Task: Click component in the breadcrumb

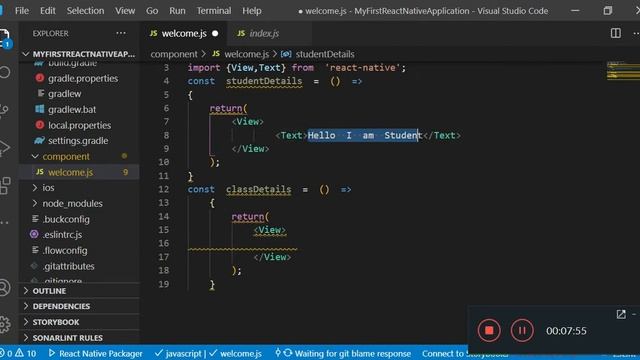Action: 174,54
